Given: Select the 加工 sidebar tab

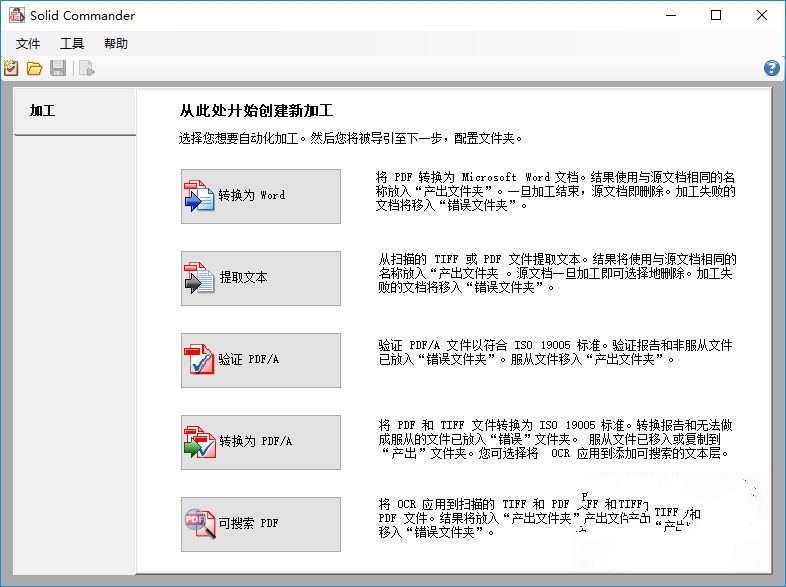Looking at the screenshot, I should coord(75,111).
